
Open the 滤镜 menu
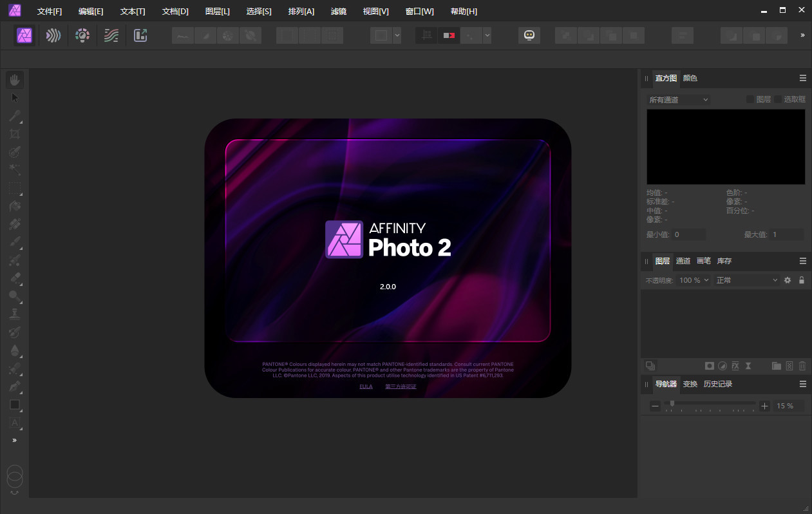click(339, 11)
